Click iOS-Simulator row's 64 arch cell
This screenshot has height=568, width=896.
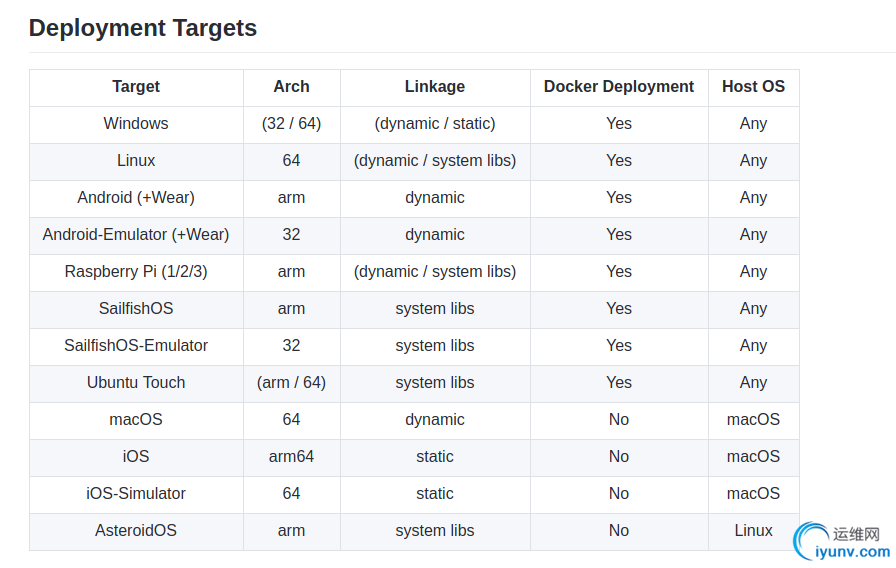coord(291,494)
